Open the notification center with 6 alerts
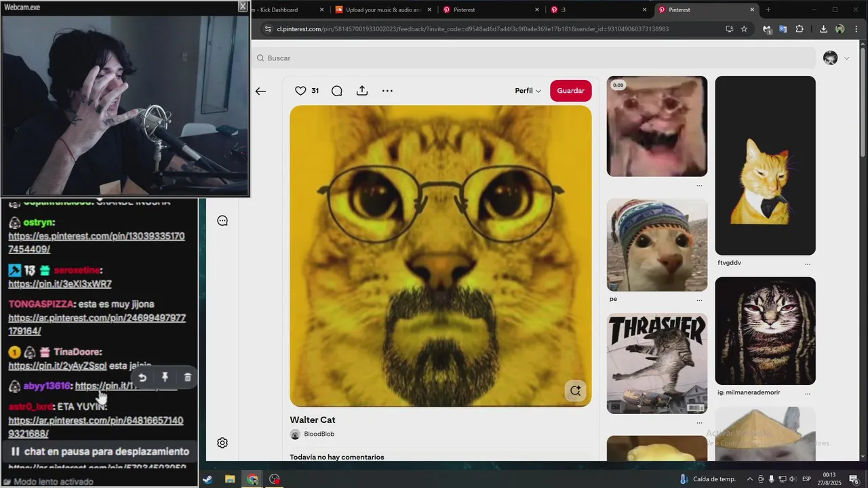 tap(854, 479)
